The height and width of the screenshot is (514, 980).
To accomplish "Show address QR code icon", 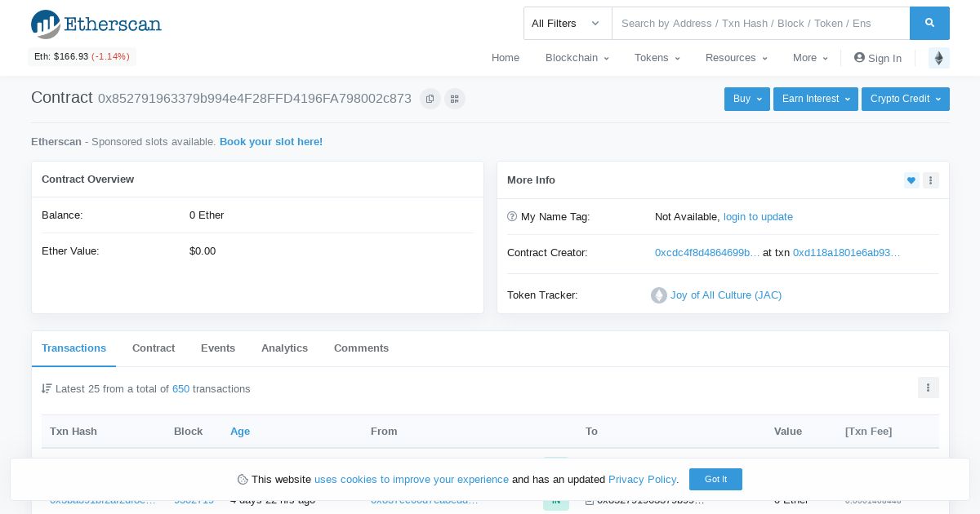I will pyautogui.click(x=455, y=99).
